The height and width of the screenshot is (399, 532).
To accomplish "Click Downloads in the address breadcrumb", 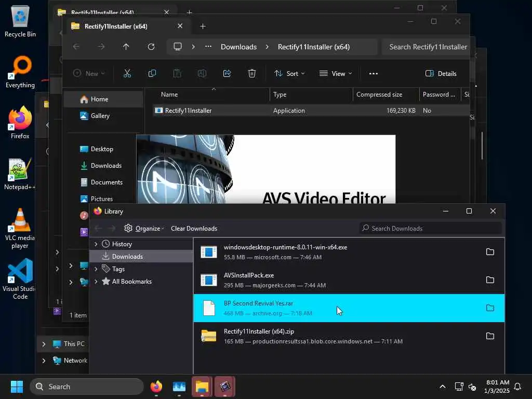I will point(238,47).
